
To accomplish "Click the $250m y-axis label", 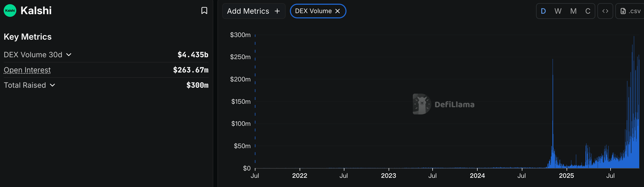I will pos(240,57).
